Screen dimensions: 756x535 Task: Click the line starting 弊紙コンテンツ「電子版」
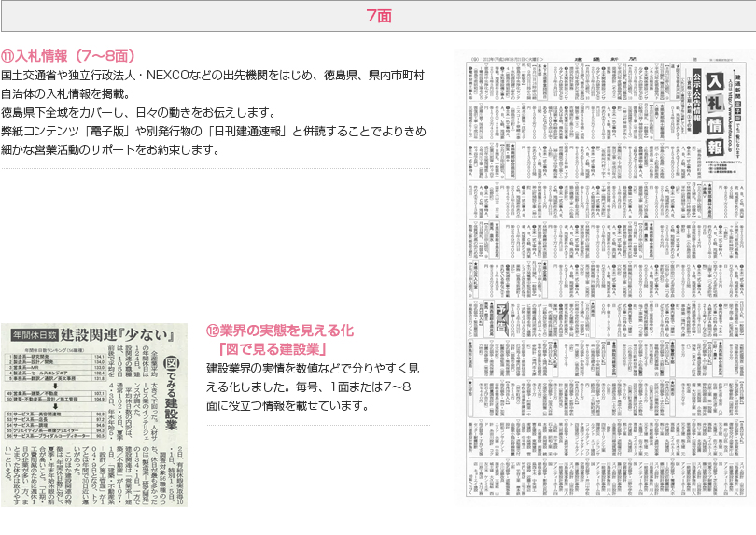pos(214,132)
